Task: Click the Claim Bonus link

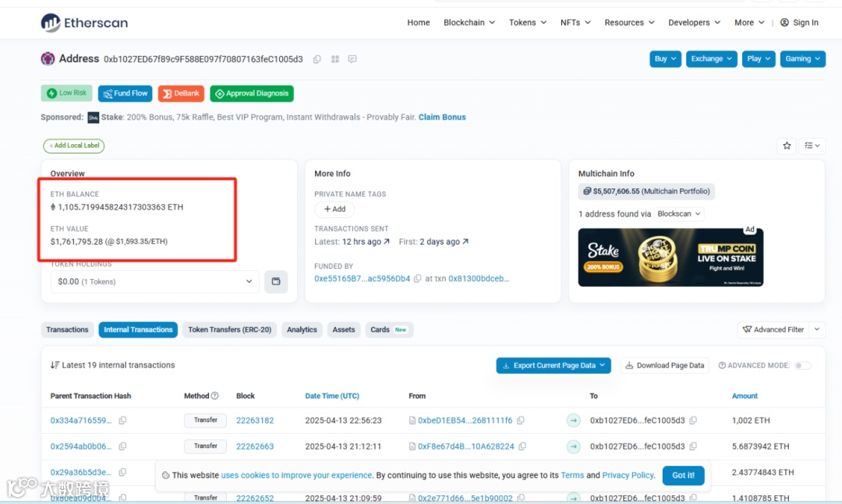Action: pos(442,117)
